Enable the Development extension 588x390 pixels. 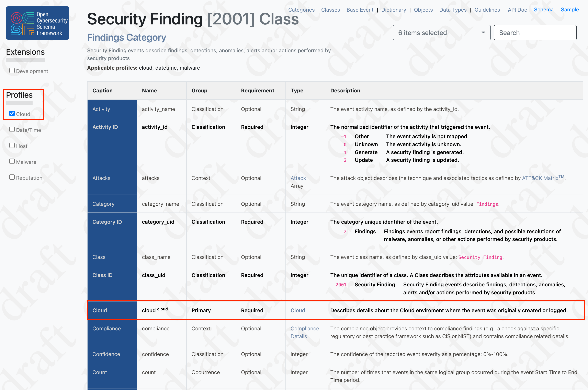coord(12,70)
